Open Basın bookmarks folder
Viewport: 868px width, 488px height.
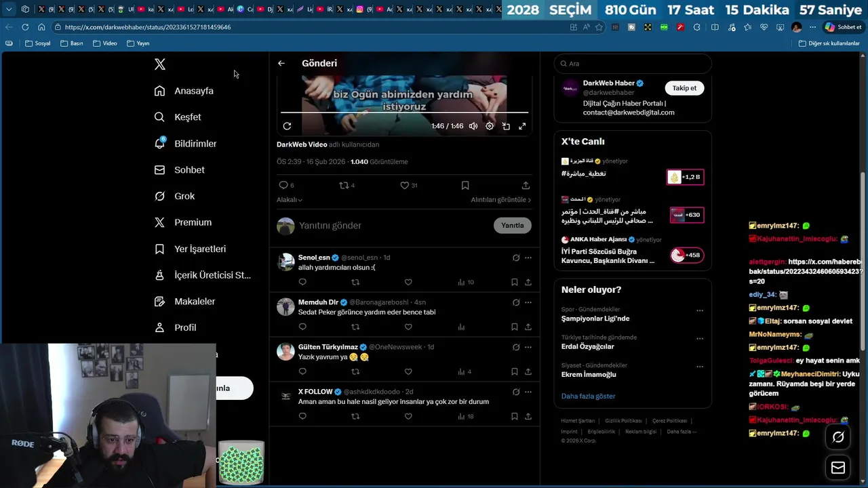72,43
